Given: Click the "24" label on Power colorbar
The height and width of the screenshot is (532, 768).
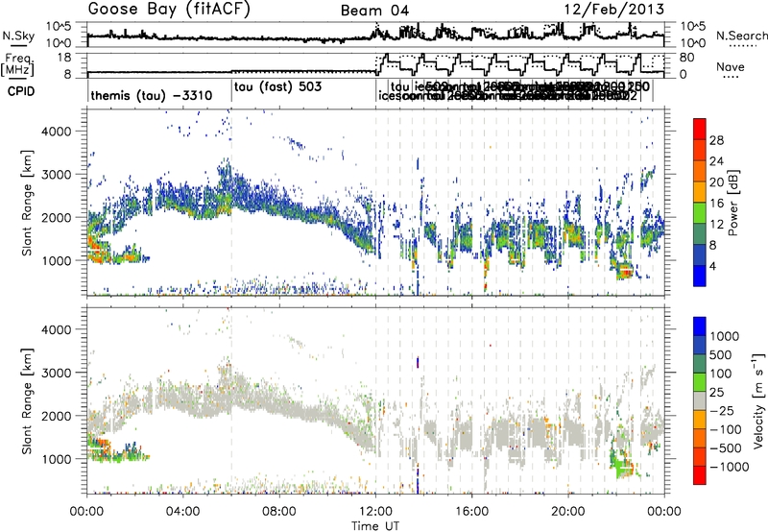Looking at the screenshot, I should click(x=716, y=161).
